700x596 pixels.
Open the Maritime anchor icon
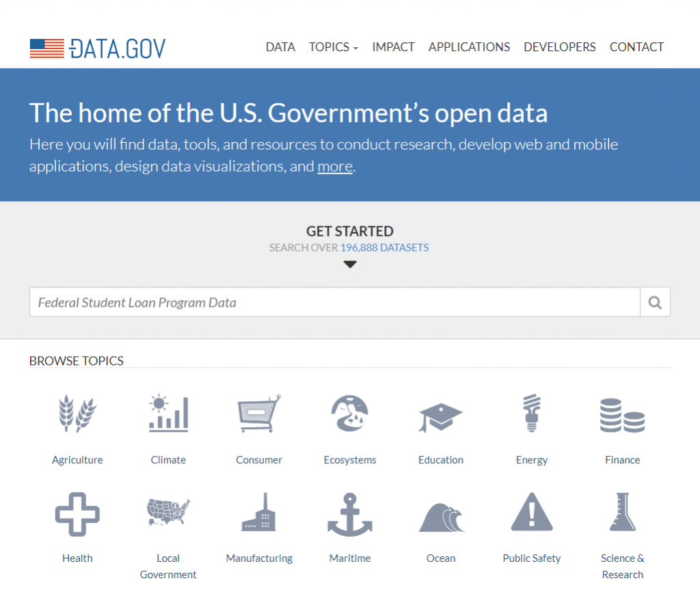coord(350,514)
